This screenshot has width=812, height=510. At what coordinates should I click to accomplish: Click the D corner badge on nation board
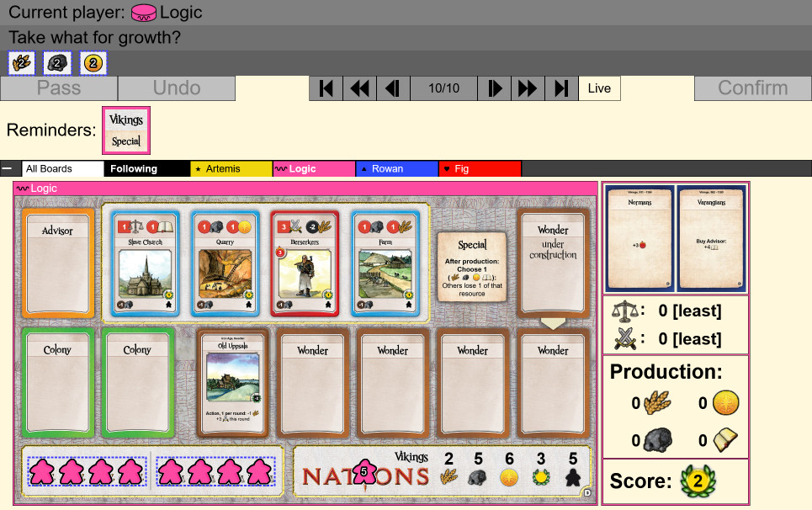pyautogui.click(x=586, y=493)
